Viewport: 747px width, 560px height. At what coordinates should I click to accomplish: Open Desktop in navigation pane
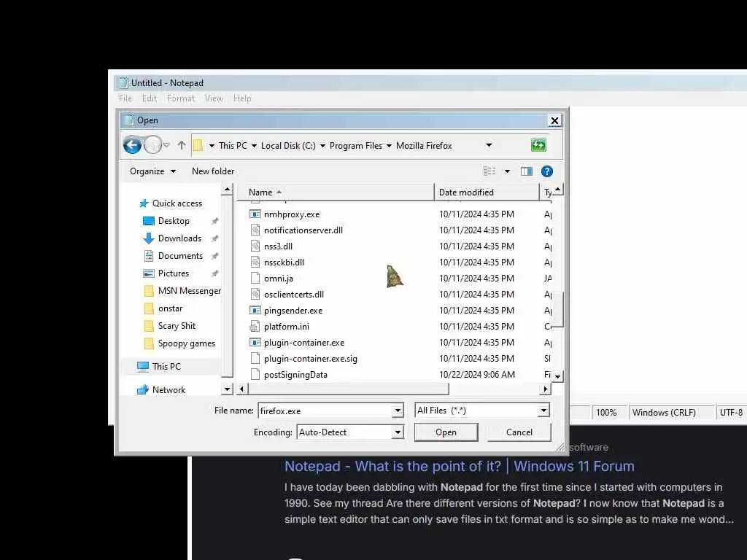166,221
